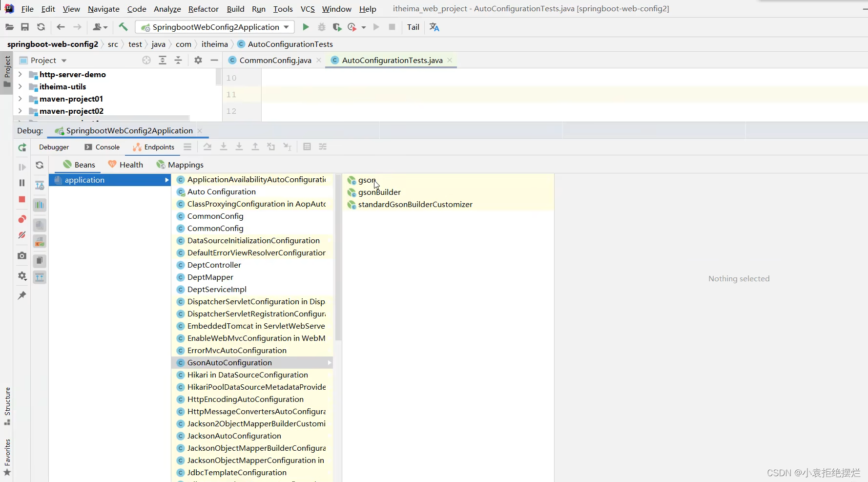Synchronize files with the reload icon

click(x=41, y=27)
